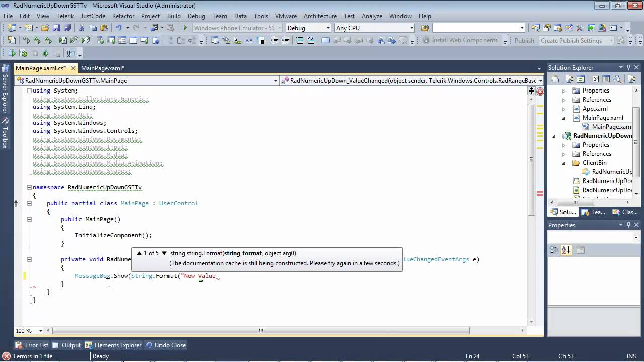Screen dimensions: 644x362
Task: Click the Uncomment selected lines icon
Action: click(310, 40)
